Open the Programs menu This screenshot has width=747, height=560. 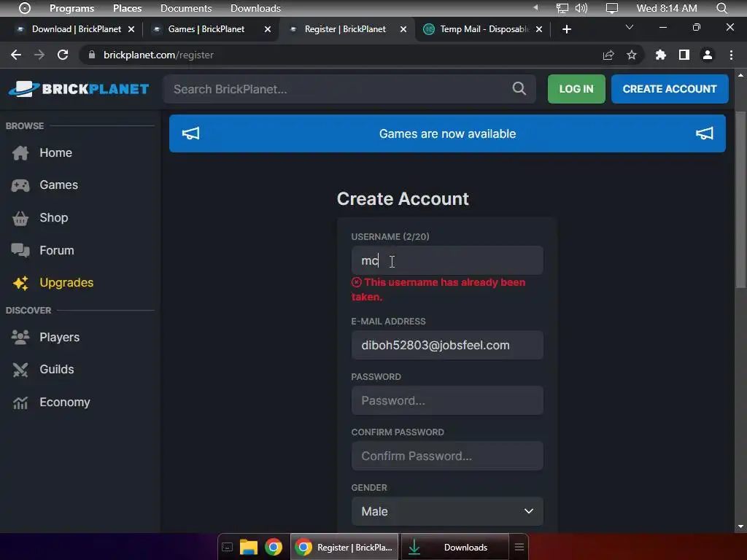[72, 8]
